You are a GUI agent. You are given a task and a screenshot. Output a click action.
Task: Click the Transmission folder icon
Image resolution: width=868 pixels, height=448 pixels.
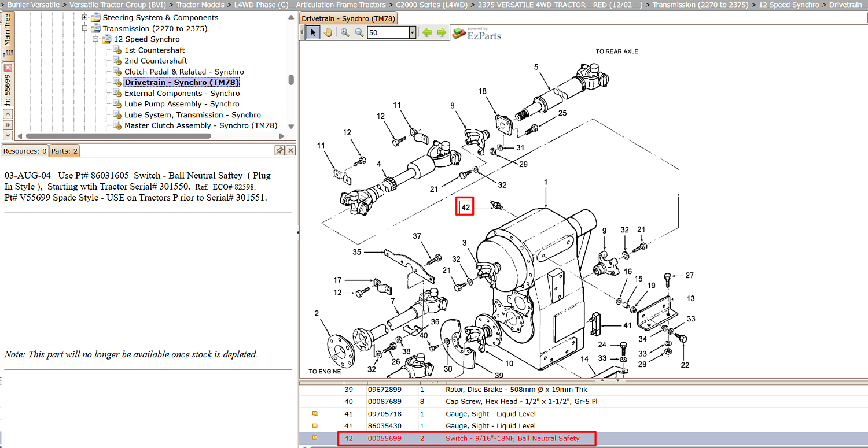(95, 28)
